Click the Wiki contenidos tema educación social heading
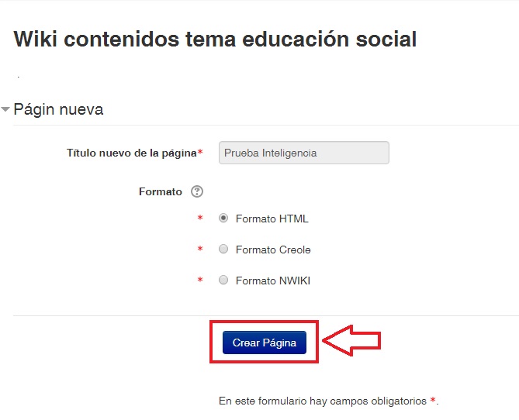This screenshot has width=519, height=420. click(x=215, y=40)
